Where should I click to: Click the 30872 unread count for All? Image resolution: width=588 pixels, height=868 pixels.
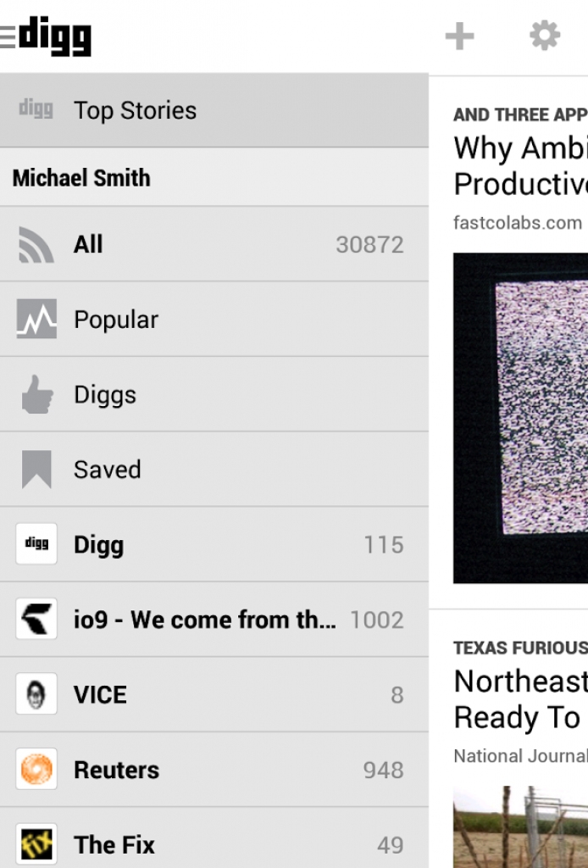(369, 245)
